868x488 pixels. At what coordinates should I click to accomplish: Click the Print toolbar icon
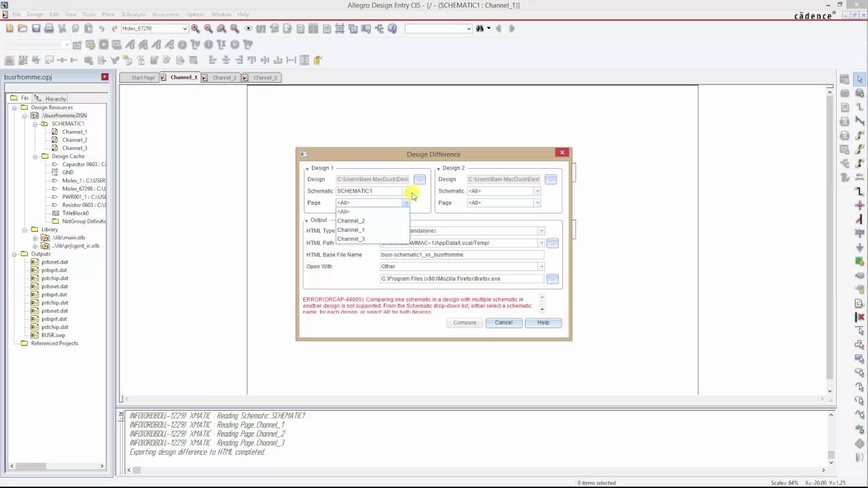(49, 28)
